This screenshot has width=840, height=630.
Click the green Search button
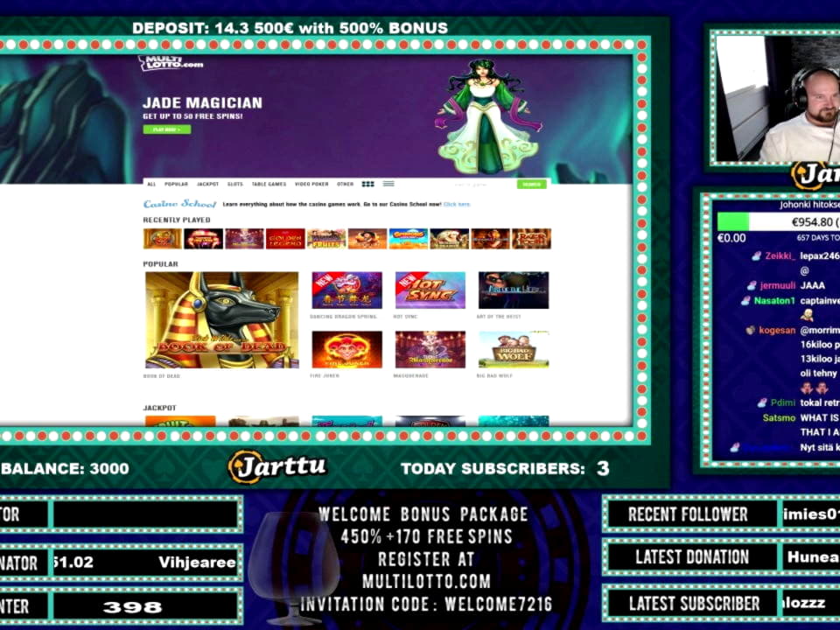coord(531,185)
